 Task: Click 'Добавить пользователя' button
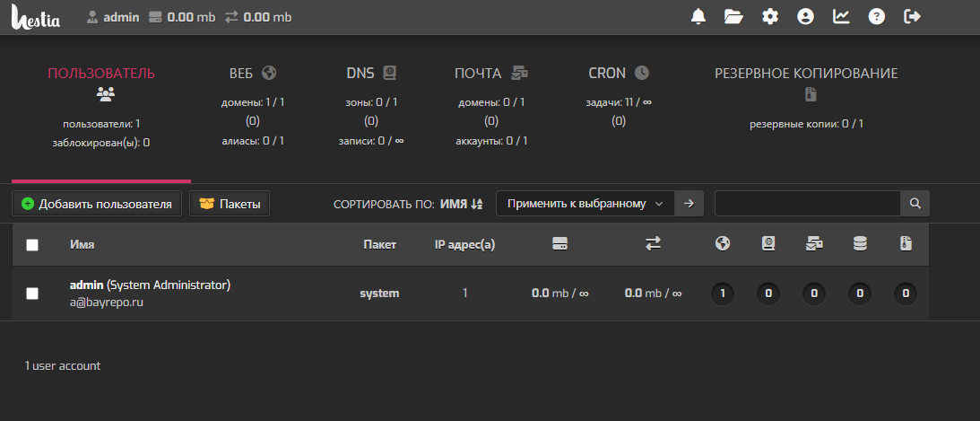[x=97, y=204]
